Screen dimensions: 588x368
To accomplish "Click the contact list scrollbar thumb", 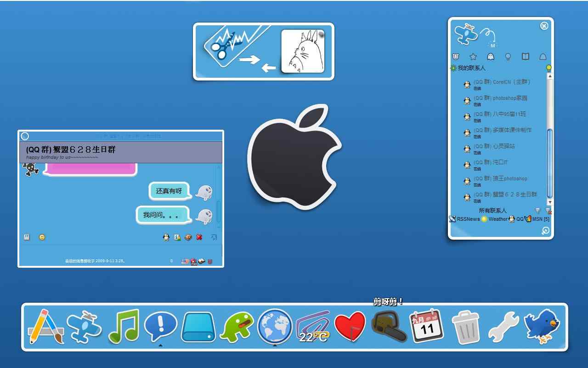I will coord(550,163).
